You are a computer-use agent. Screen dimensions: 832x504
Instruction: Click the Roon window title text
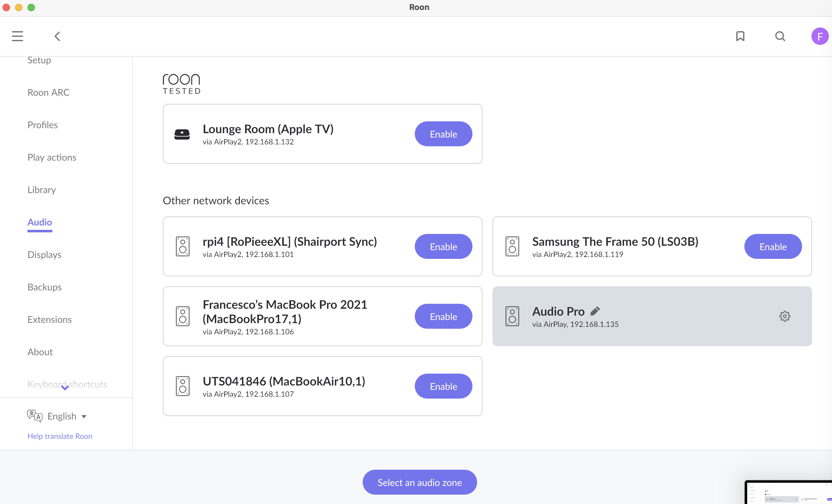point(419,7)
